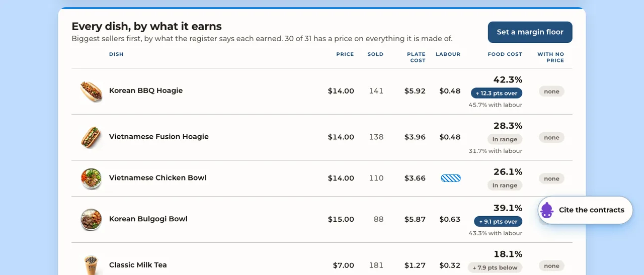The height and width of the screenshot is (275, 644).
Task: Open the Korean Bulgogi Bowl thumbnail
Action: click(91, 220)
